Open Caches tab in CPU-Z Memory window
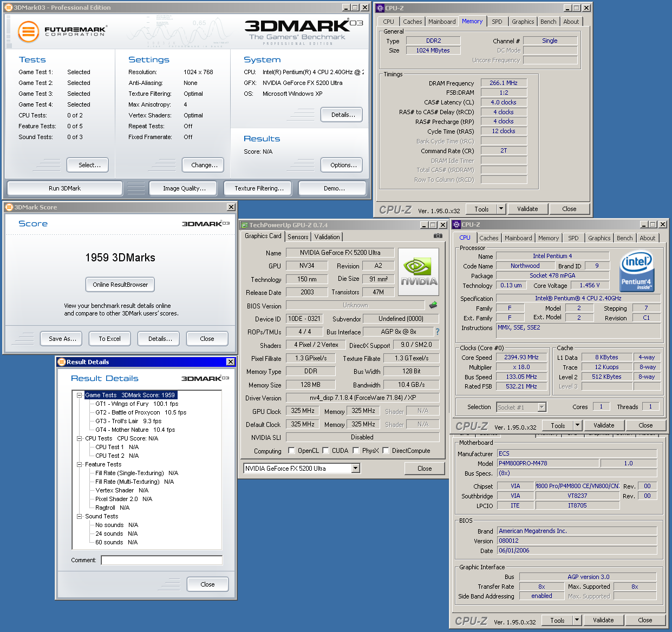Image resolution: width=672 pixels, height=632 pixels. coord(413,22)
